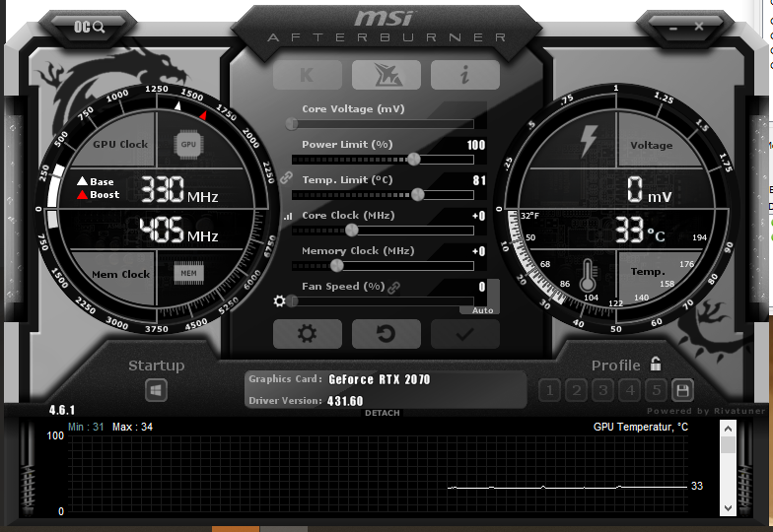Toggle the power and temp limit link icon
This screenshot has height=532, width=773.
(286, 177)
